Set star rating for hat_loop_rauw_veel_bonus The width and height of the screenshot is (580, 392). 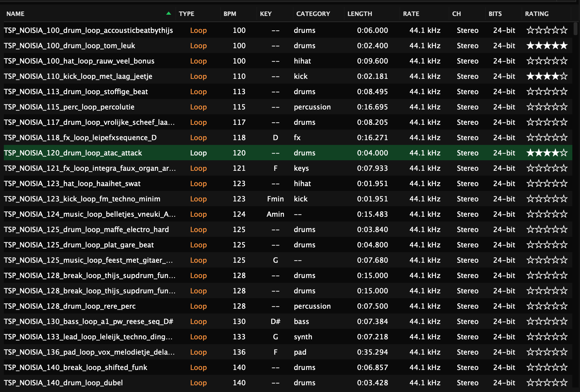click(547, 61)
